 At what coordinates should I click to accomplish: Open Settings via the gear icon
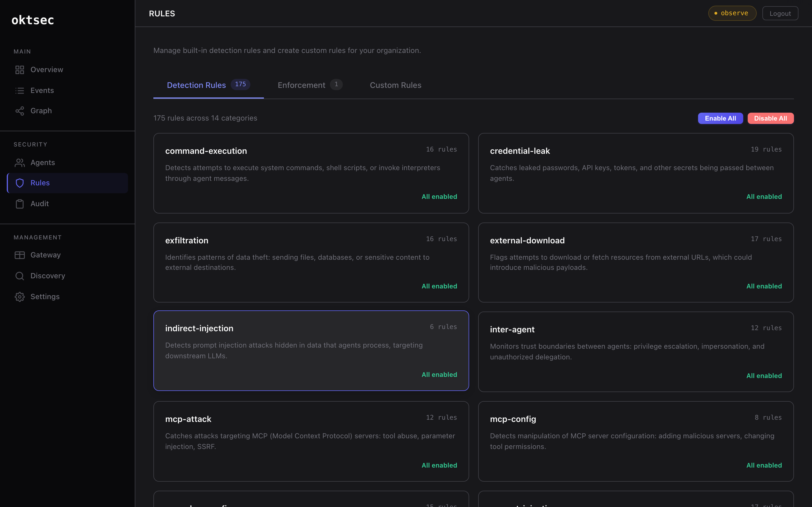click(19, 296)
